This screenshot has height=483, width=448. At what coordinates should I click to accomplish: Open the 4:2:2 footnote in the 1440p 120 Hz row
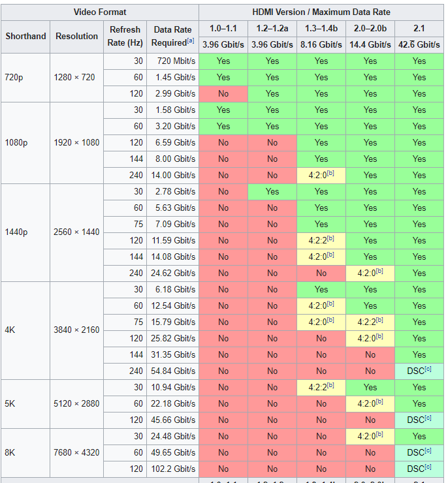(x=330, y=238)
